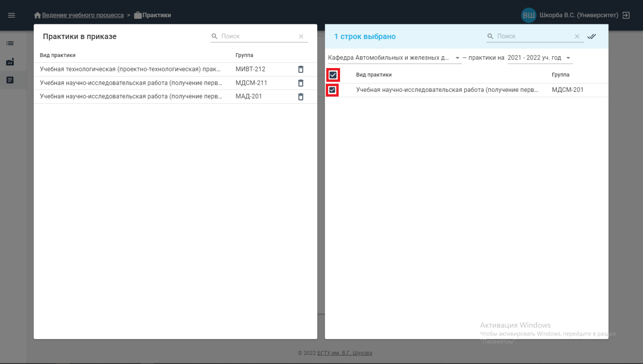Image resolution: width=643 pixels, height=364 pixels.
Task: Click the practice text in МДСМ-211 row
Action: coord(131,83)
